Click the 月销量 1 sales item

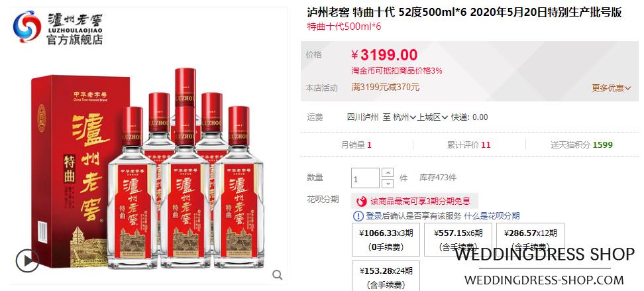click(x=356, y=145)
